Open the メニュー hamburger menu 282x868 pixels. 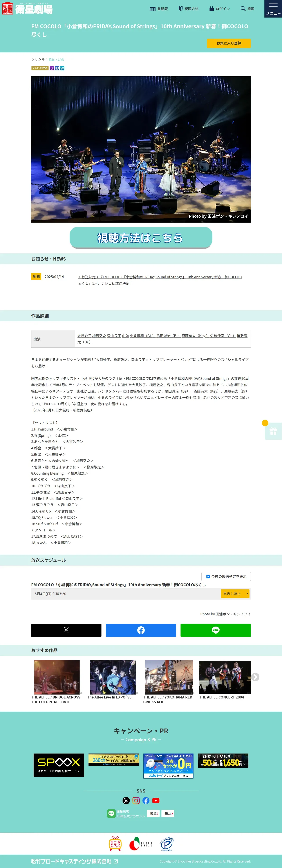click(273, 9)
